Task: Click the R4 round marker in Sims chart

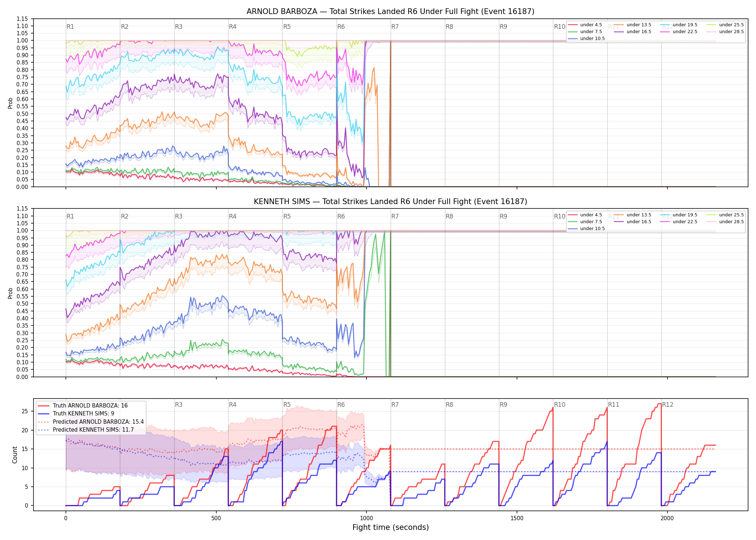Action: click(233, 216)
